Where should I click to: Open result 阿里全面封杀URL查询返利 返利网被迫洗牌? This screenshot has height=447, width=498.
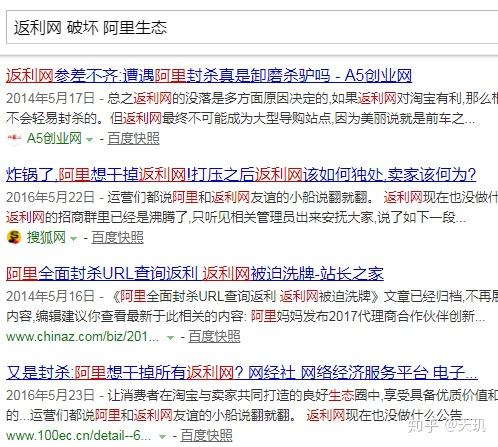click(195, 274)
